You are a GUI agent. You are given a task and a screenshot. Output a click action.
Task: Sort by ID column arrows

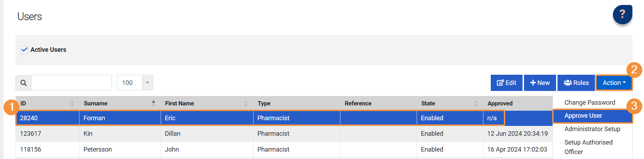pos(72,103)
